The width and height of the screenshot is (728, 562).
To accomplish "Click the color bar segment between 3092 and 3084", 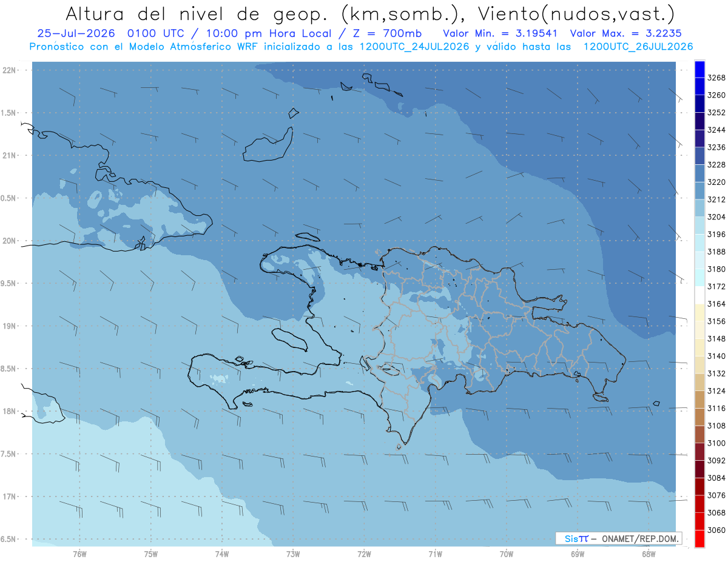I will [x=699, y=469].
